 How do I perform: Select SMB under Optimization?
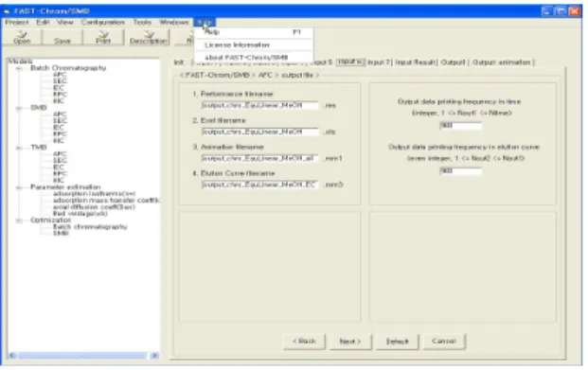pyautogui.click(x=61, y=233)
